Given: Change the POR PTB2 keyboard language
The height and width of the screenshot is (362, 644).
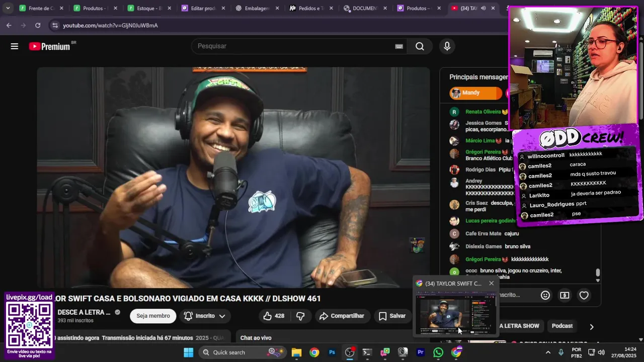Looking at the screenshot, I should pyautogui.click(x=577, y=352).
